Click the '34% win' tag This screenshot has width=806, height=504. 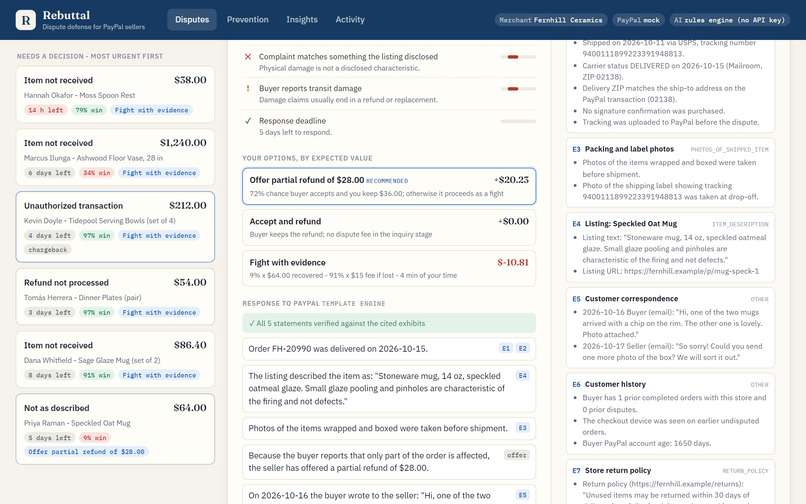97,173
